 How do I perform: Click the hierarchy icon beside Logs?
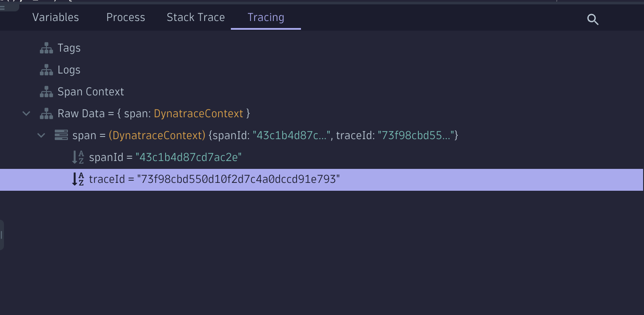pyautogui.click(x=46, y=70)
